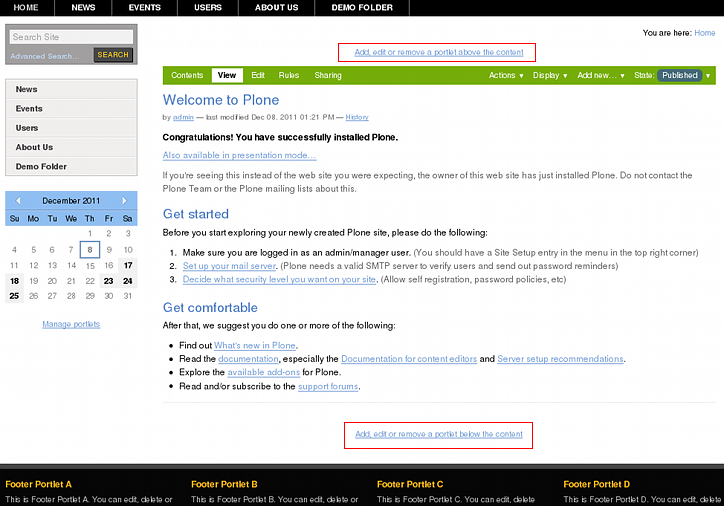724x506 pixels.
Task: Select Demo Folder in the sidebar navigation
Action: (71, 166)
